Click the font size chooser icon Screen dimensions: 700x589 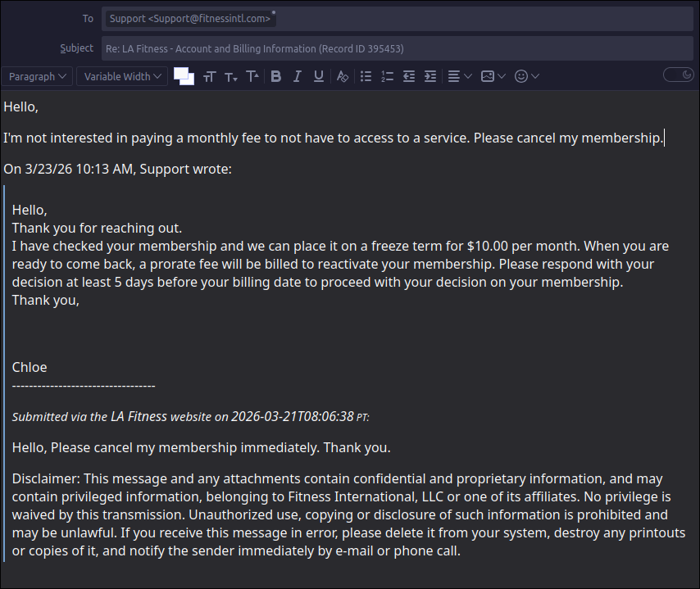click(209, 76)
